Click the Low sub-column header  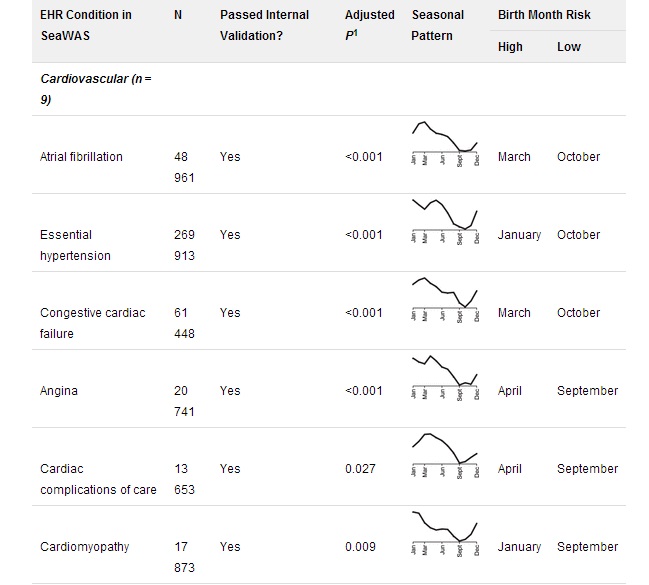click(x=569, y=47)
